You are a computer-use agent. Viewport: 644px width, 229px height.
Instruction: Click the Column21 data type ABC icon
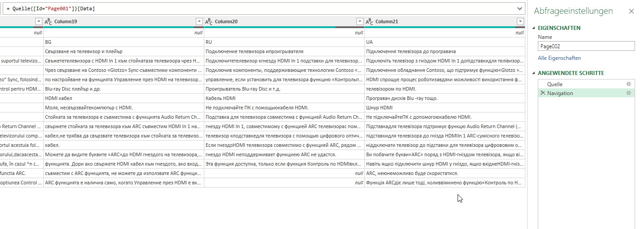click(x=370, y=21)
